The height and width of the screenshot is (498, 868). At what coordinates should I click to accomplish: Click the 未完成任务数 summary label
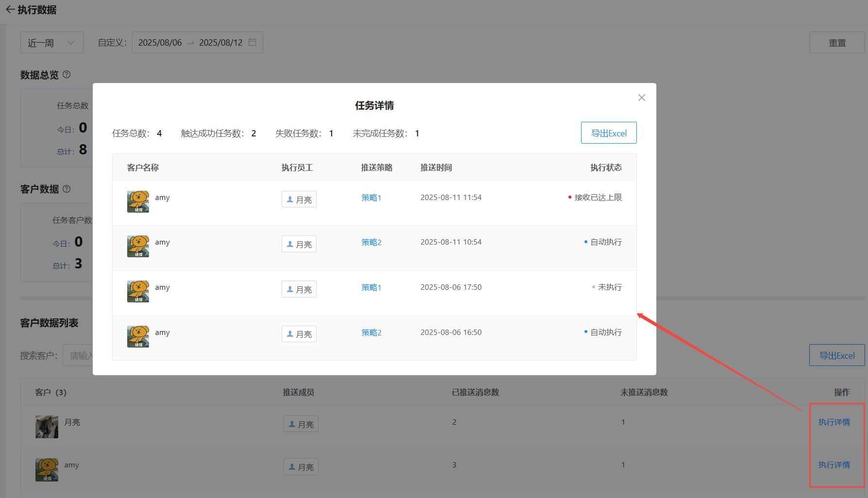tap(380, 133)
